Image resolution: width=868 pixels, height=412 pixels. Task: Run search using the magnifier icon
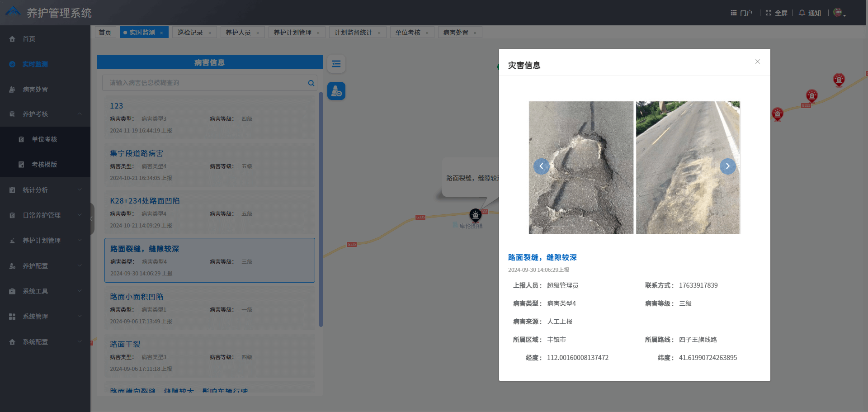(311, 83)
